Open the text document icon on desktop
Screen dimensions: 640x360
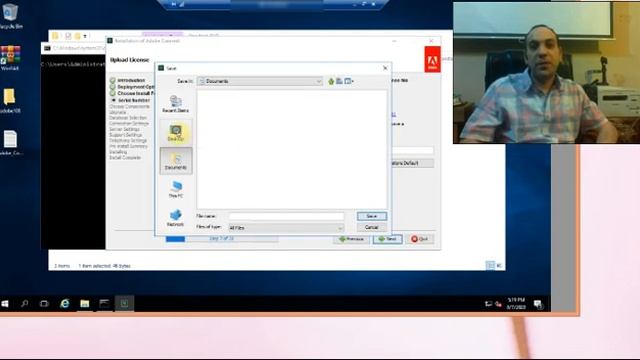[10, 143]
